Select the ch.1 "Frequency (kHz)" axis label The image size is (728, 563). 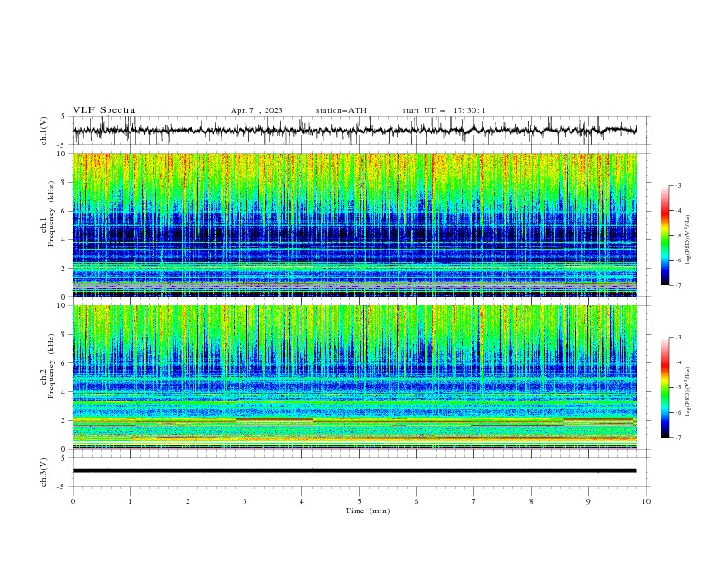click(51, 214)
